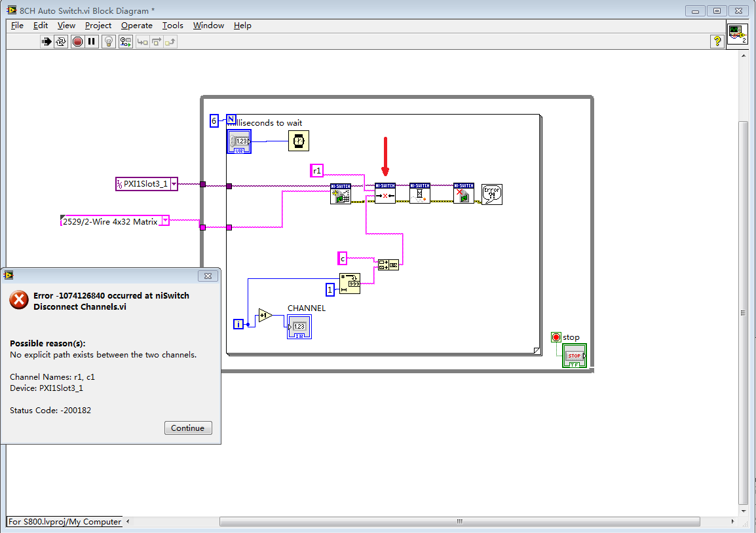Click the error dialog red X icon
The width and height of the screenshot is (756, 533).
click(x=19, y=300)
